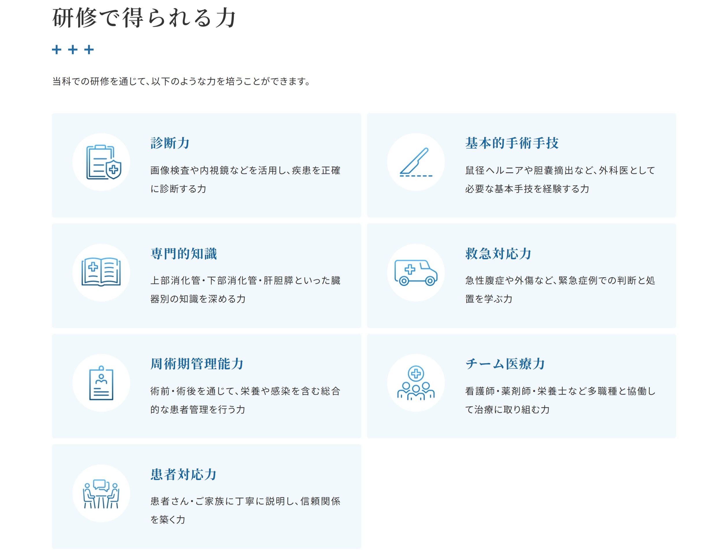Viewport: 728px width, 560px height.
Task: Click the third plus mark decoration
Action: [x=89, y=50]
